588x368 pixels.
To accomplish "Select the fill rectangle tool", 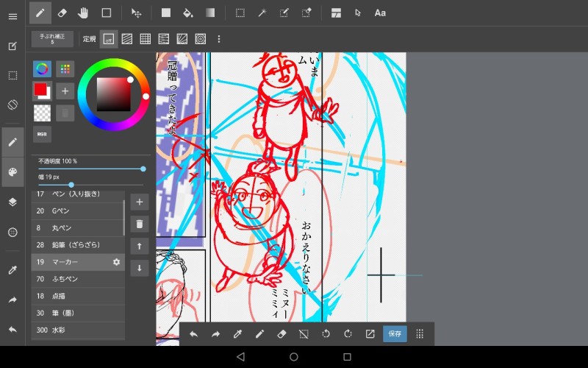I will (x=166, y=13).
